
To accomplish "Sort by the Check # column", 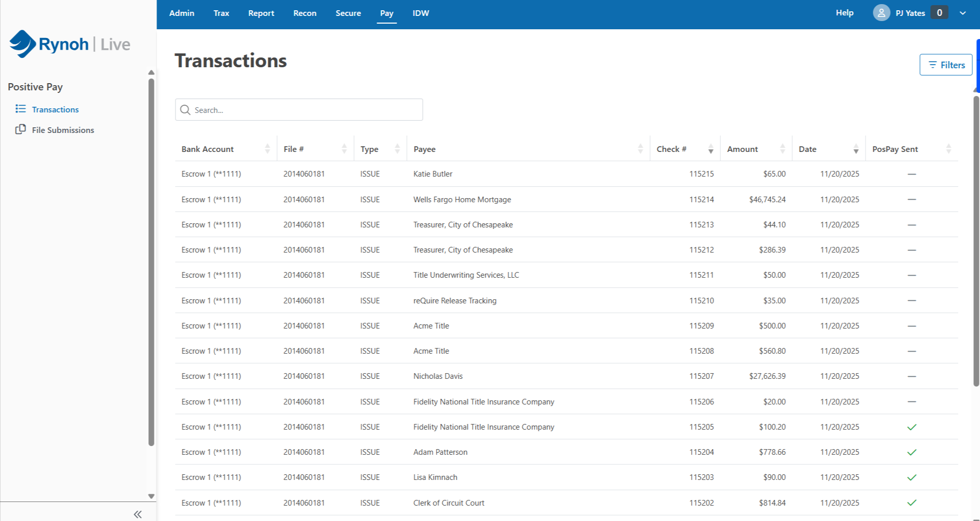I will pyautogui.click(x=711, y=149).
